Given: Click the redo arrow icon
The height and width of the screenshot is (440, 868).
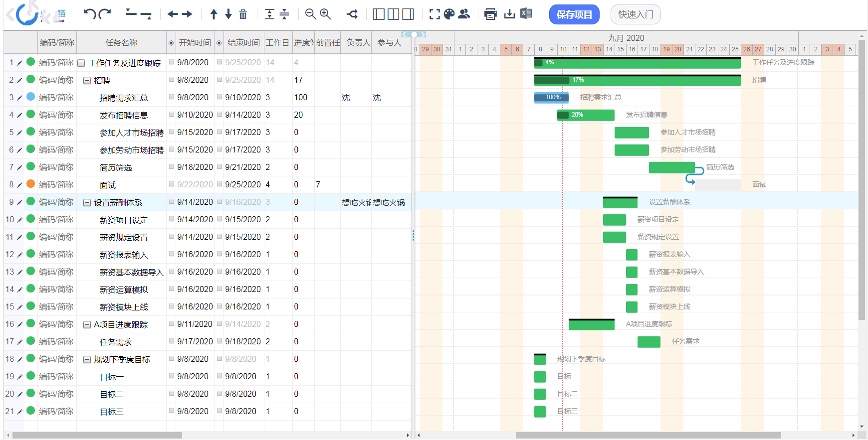Looking at the screenshot, I should 105,14.
